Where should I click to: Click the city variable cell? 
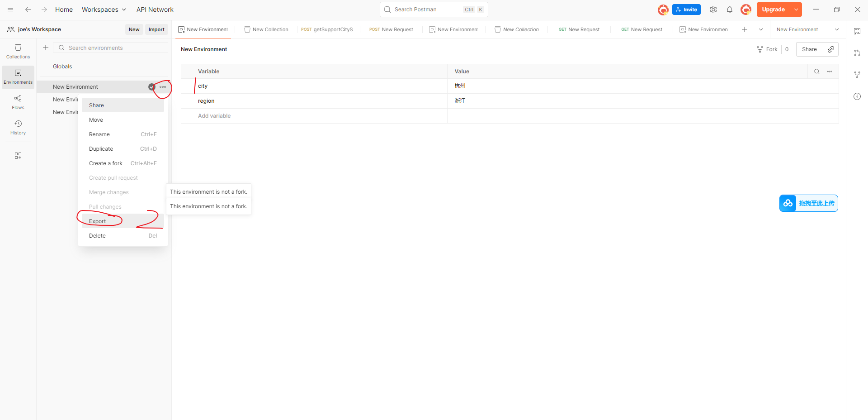[x=314, y=86]
